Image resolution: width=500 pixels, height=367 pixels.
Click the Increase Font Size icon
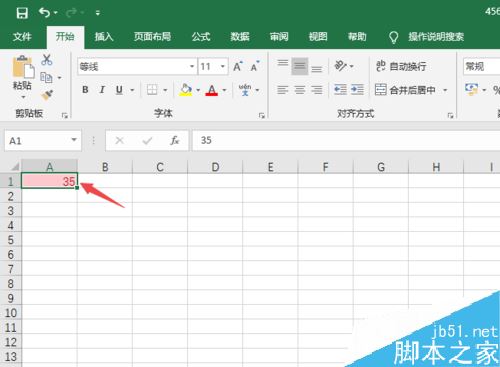pyautogui.click(x=238, y=67)
